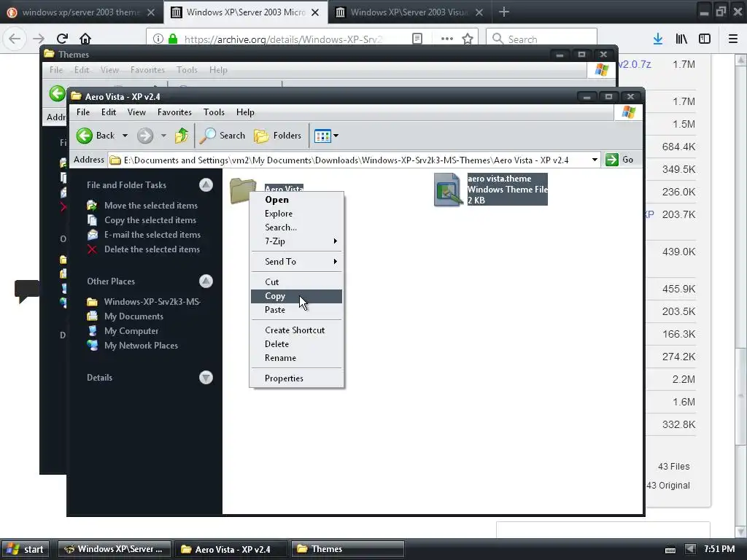Image resolution: width=747 pixels, height=560 pixels.
Task: Toggle Firefox sidebar icon
Action: [x=705, y=39]
